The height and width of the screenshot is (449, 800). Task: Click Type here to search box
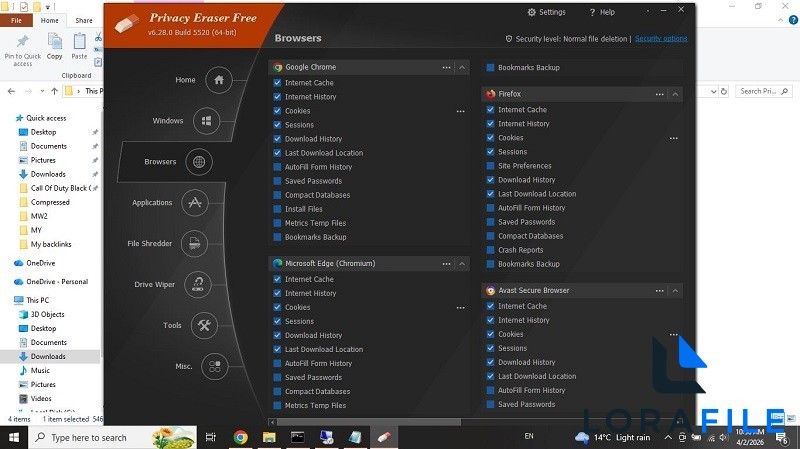click(112, 437)
